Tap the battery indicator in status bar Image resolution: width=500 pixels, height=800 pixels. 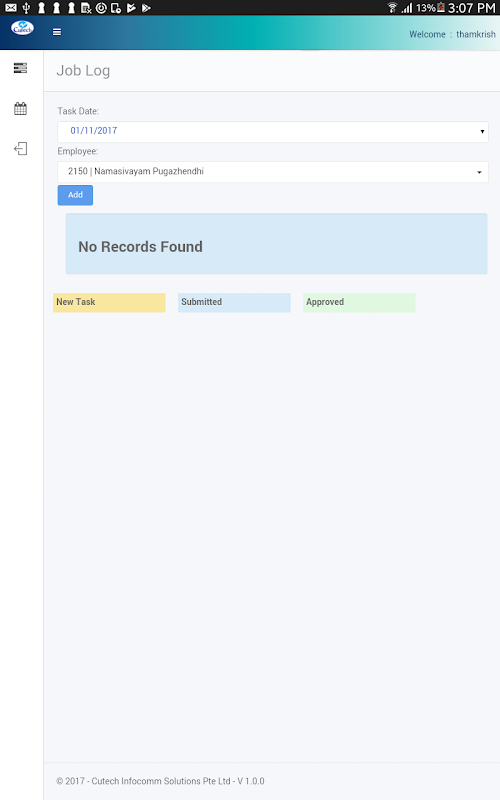[441, 8]
